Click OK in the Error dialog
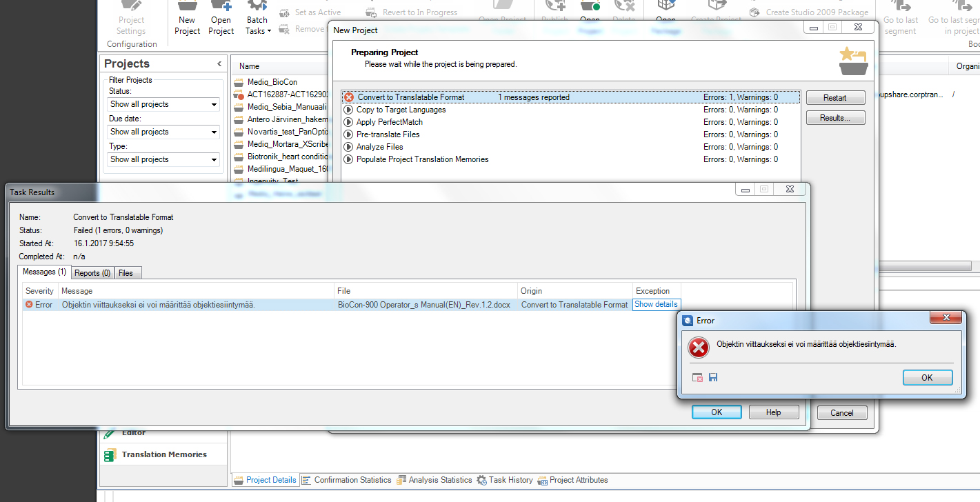The width and height of the screenshot is (980, 502). [927, 377]
